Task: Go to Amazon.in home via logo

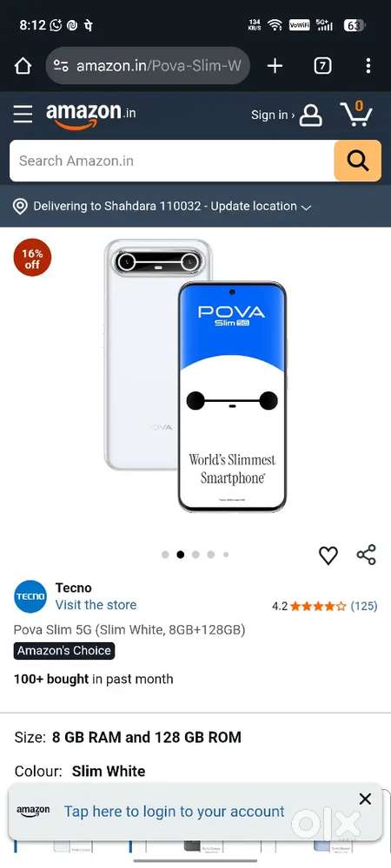Action: (x=91, y=115)
